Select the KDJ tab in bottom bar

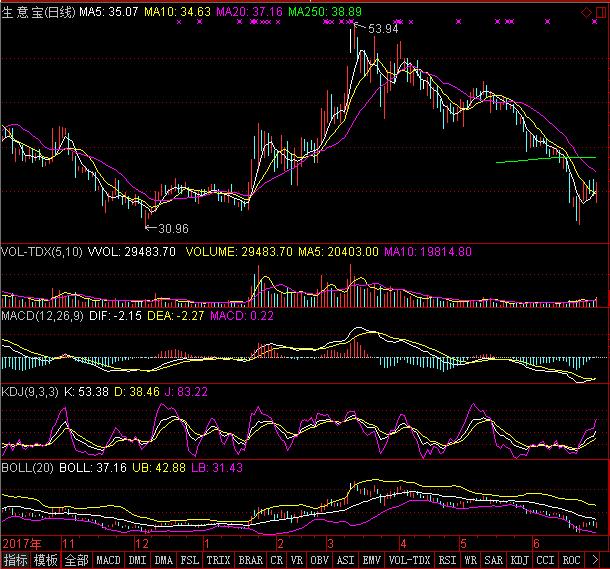[519, 560]
